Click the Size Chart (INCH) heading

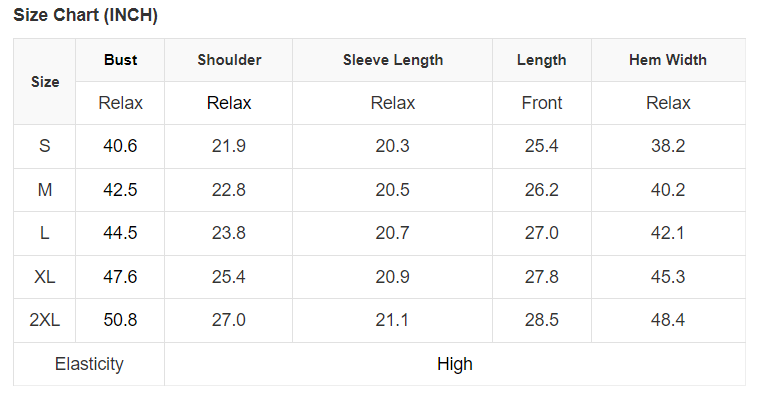pos(85,16)
